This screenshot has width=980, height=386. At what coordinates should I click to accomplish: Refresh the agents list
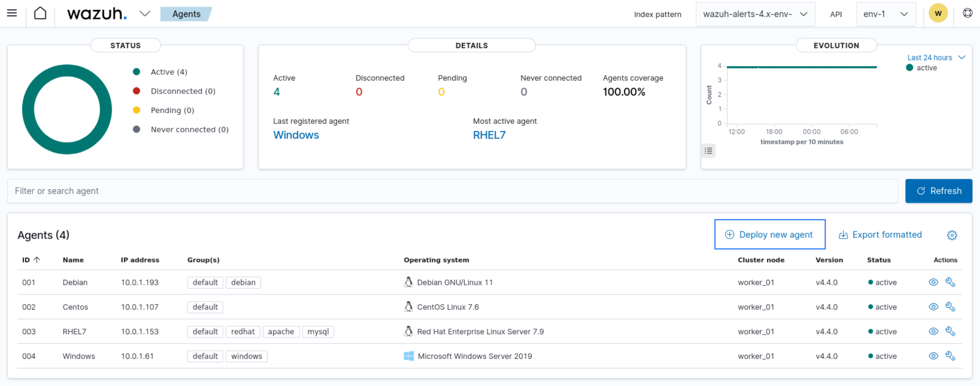coord(939,191)
